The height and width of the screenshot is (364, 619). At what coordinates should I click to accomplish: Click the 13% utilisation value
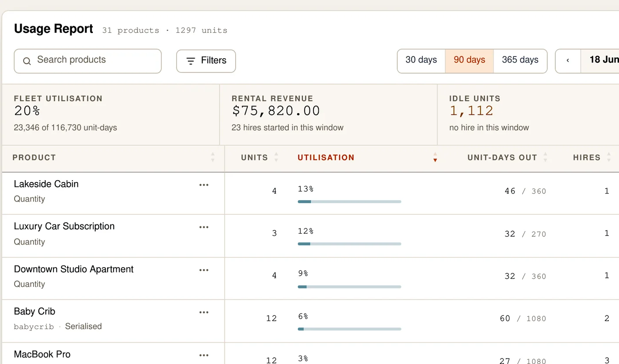306,189
